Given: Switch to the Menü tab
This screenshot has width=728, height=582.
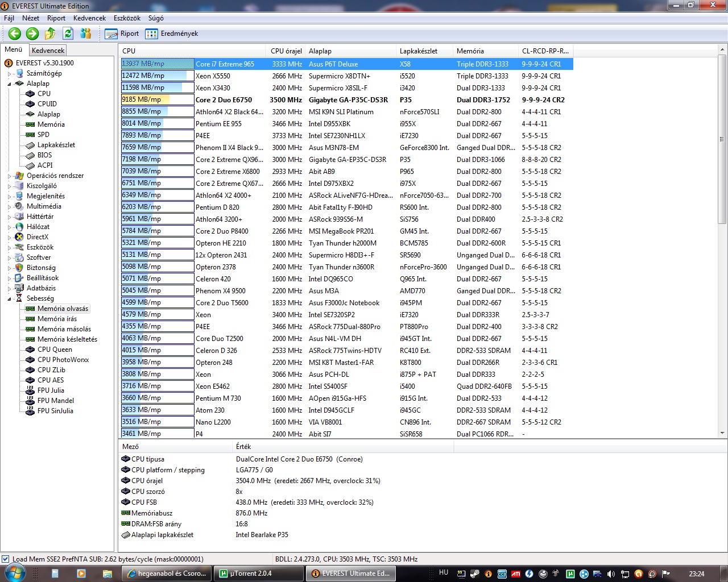Looking at the screenshot, I should pyautogui.click(x=14, y=49).
